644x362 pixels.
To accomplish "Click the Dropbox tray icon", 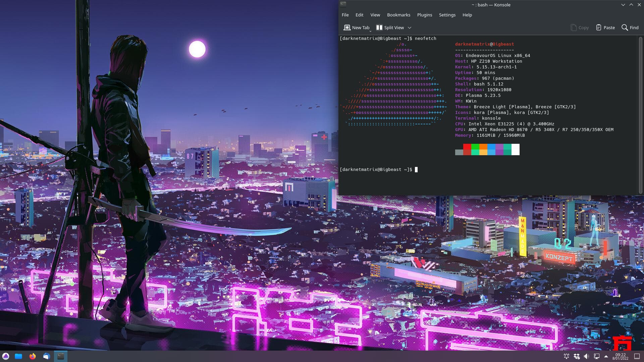I will [x=577, y=356].
